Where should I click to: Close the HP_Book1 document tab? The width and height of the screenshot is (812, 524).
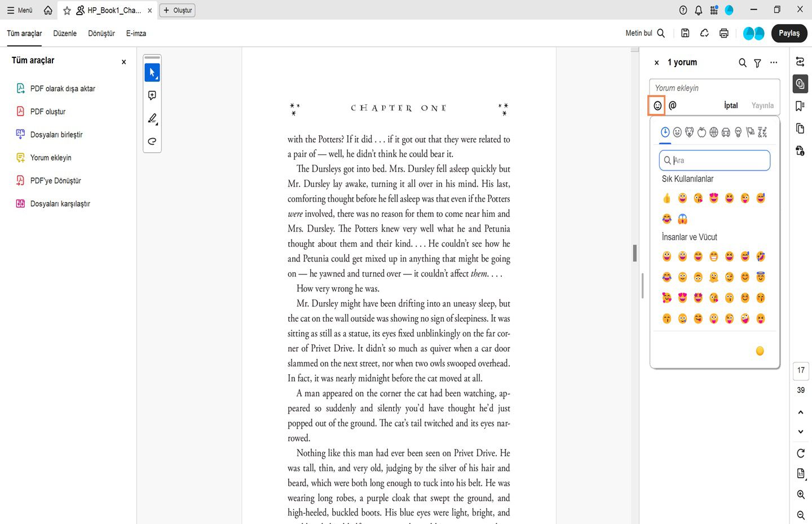150,10
